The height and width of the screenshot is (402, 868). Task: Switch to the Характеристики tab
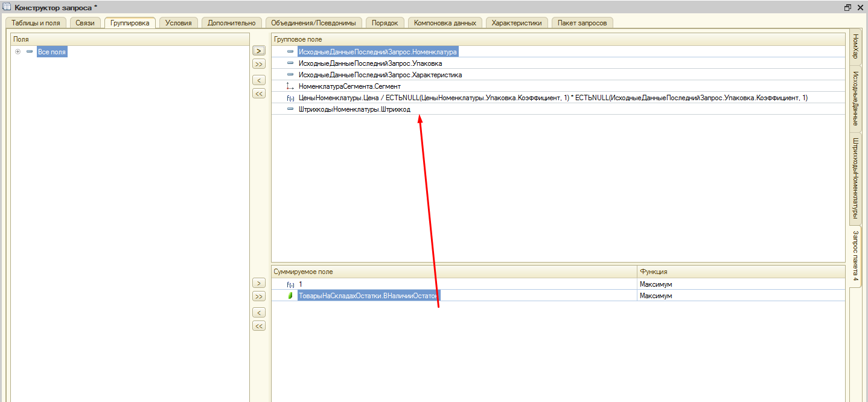pos(517,22)
